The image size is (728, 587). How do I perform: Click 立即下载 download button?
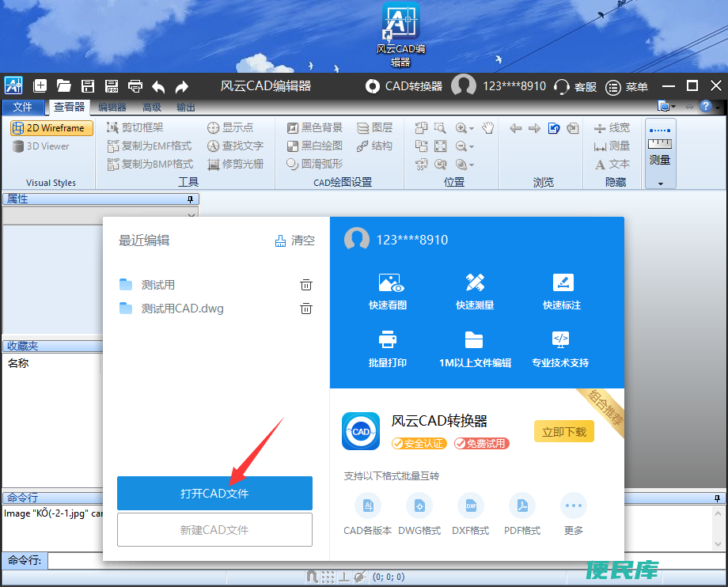[564, 432]
